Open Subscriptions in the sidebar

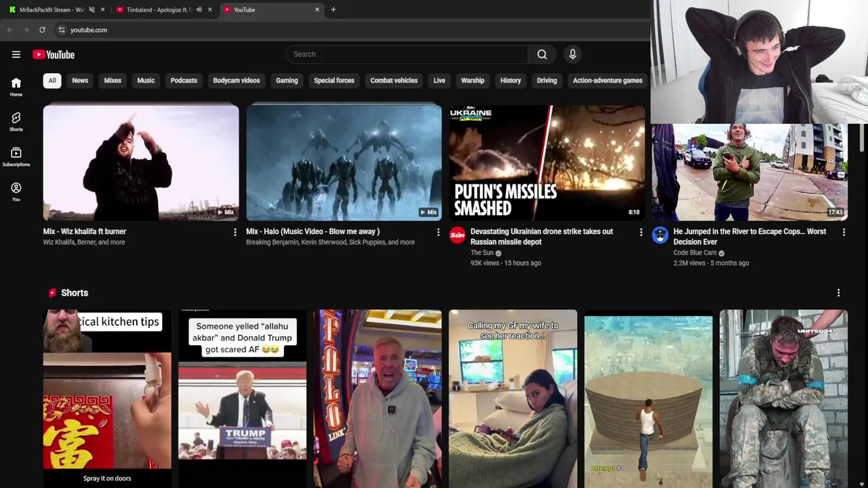pos(16,157)
